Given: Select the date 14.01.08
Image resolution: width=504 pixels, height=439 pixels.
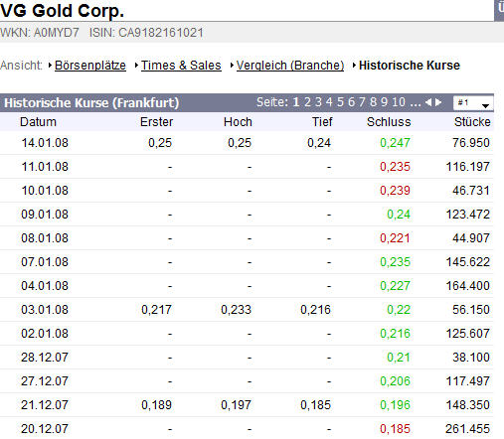Looking at the screenshot, I should pos(45,143).
